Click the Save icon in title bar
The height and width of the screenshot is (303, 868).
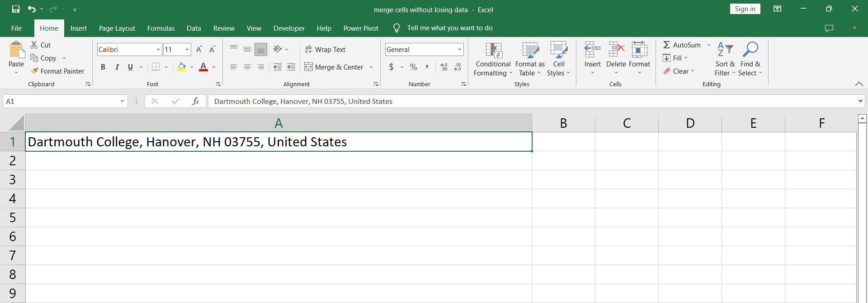[x=16, y=9]
